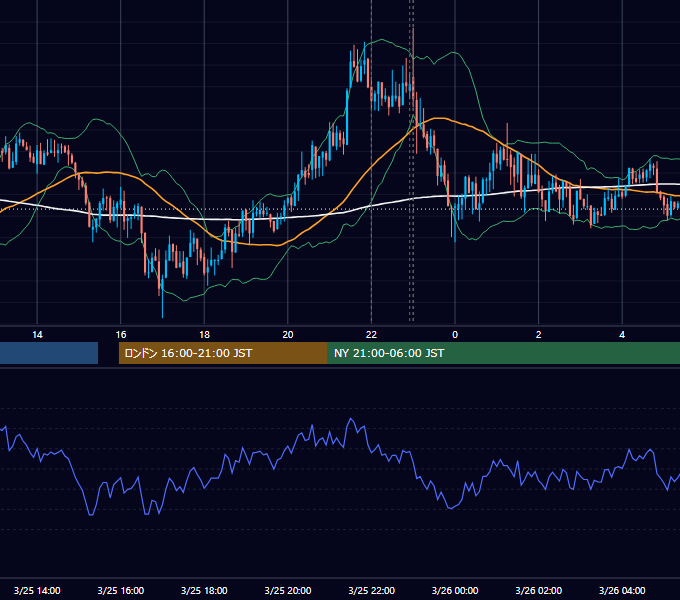The image size is (680, 600).
Task: Click the "3/25 16:00" date label
Action: [x=121, y=590]
